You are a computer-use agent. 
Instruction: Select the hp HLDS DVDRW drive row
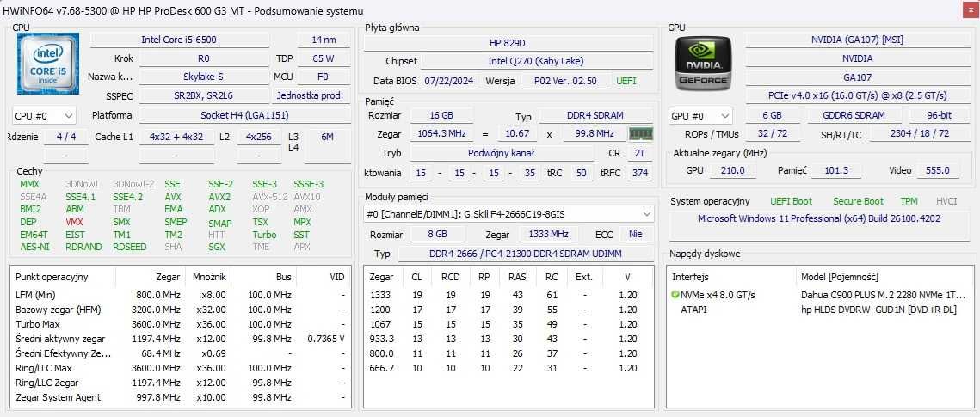click(820, 309)
